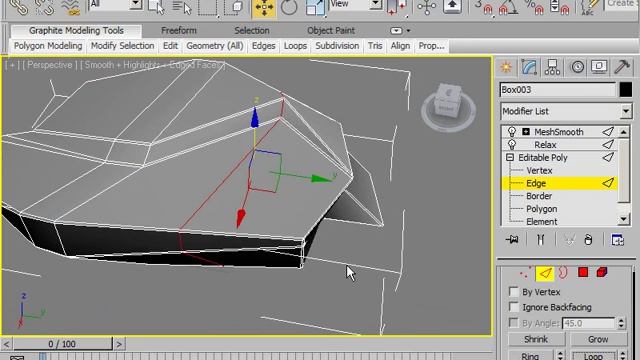This screenshot has height=360, width=640.
Task: Enable the Ignore Backfacing checkbox
Action: [x=513, y=307]
